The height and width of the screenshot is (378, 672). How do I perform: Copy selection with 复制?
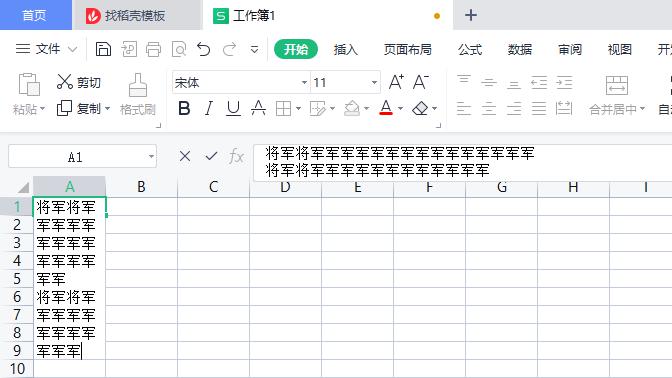(x=79, y=108)
